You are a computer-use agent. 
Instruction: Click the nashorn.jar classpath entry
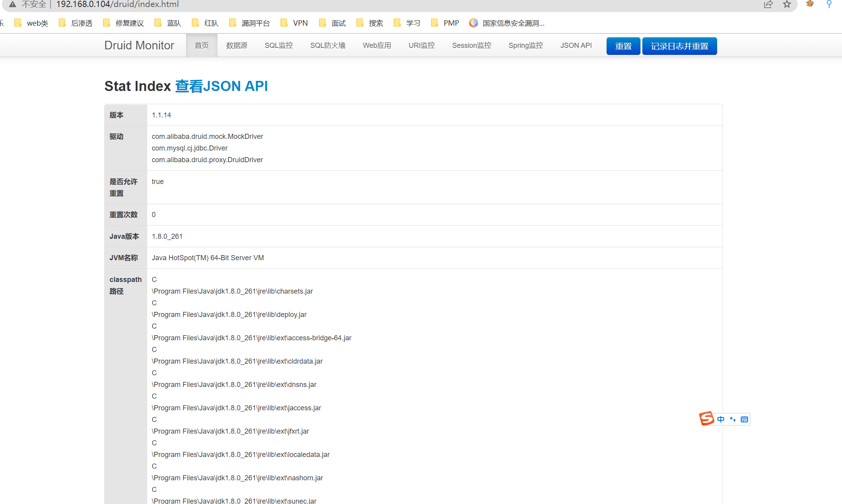237,478
